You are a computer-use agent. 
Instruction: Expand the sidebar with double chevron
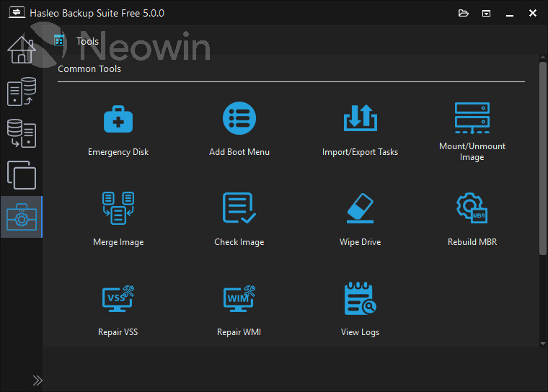pos(37,380)
